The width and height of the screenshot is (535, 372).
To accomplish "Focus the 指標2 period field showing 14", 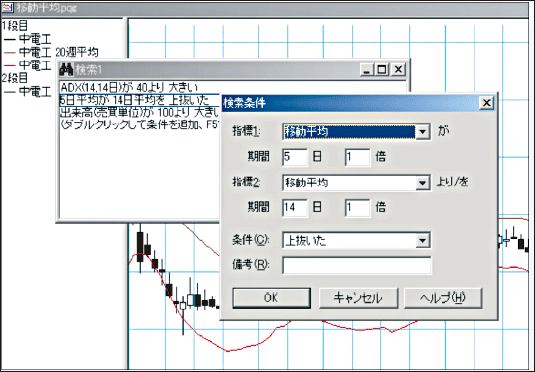I will (x=295, y=208).
